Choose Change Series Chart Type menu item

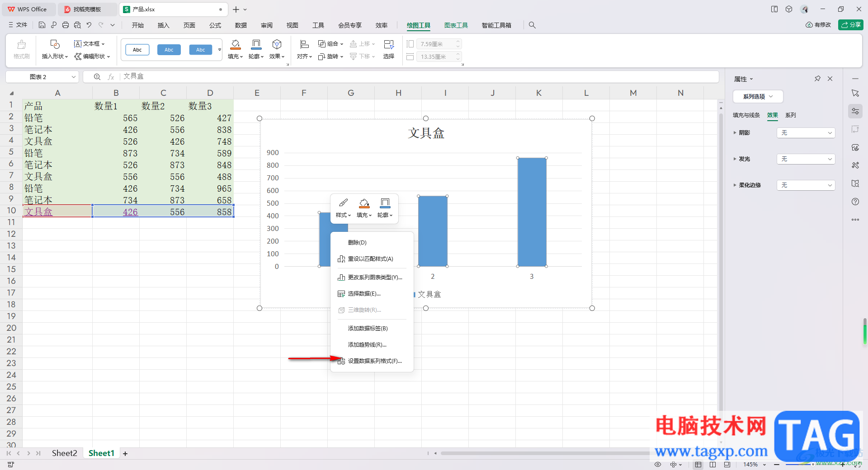(372, 277)
